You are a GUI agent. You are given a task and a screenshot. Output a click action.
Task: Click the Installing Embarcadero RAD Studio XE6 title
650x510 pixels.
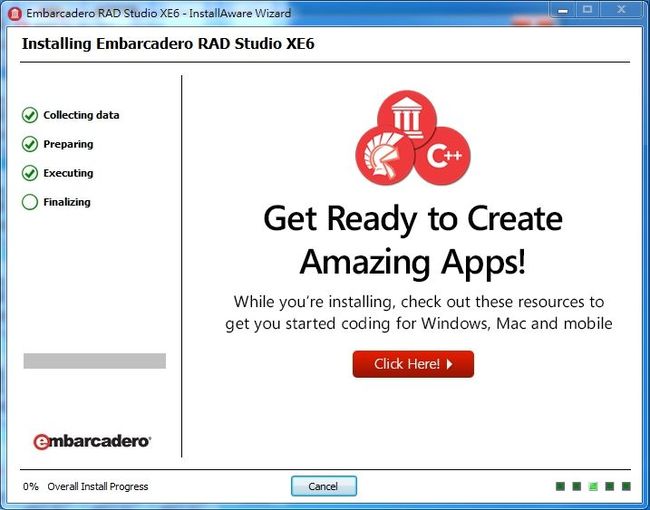pos(168,44)
